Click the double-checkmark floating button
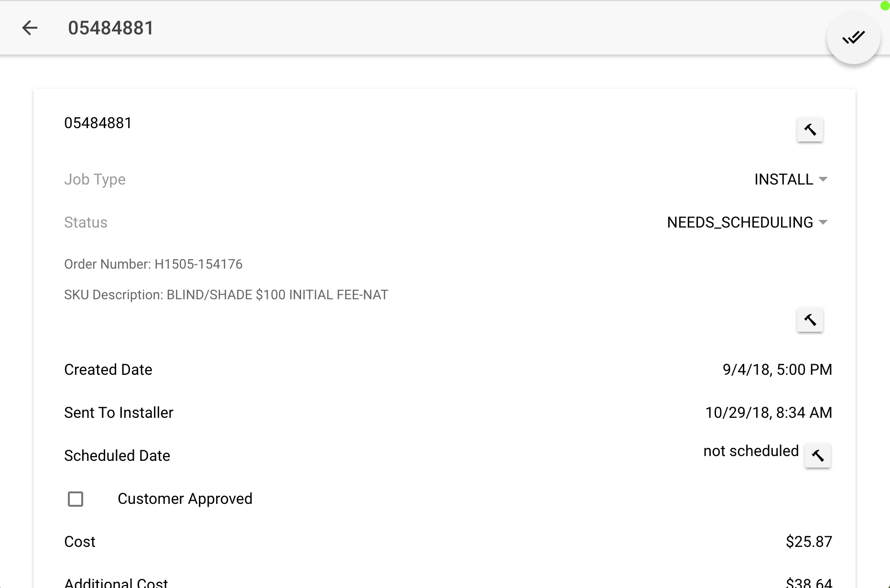 point(853,37)
